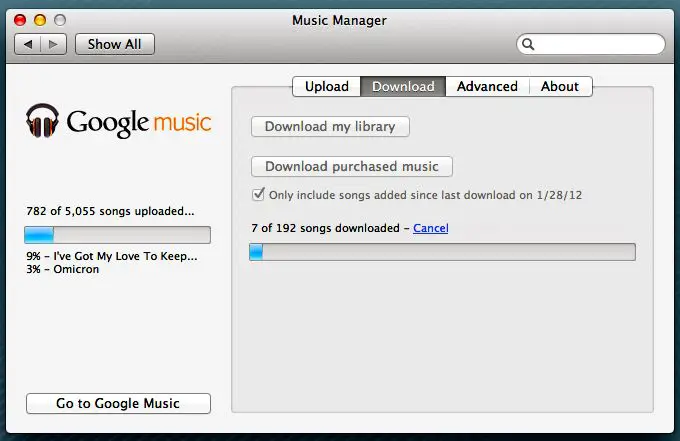Click the songs uploaded progress bar
Screen dimensions: 680x441
point(118,235)
